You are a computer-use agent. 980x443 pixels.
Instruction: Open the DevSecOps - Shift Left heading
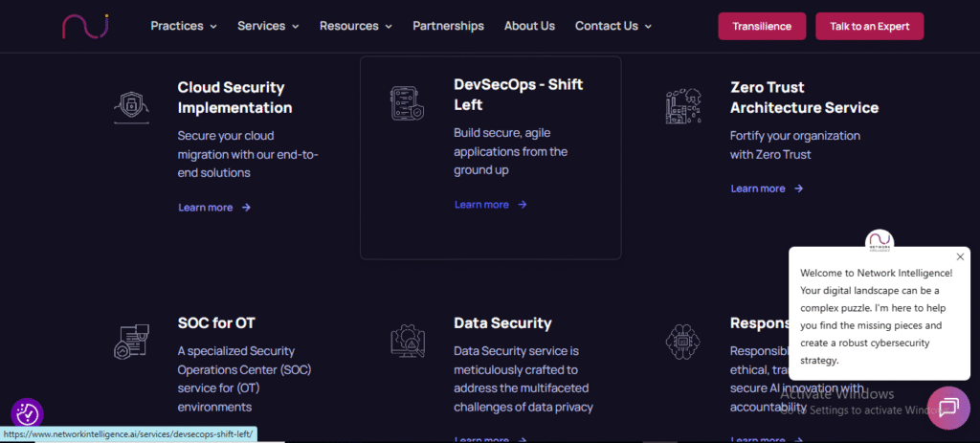click(518, 95)
